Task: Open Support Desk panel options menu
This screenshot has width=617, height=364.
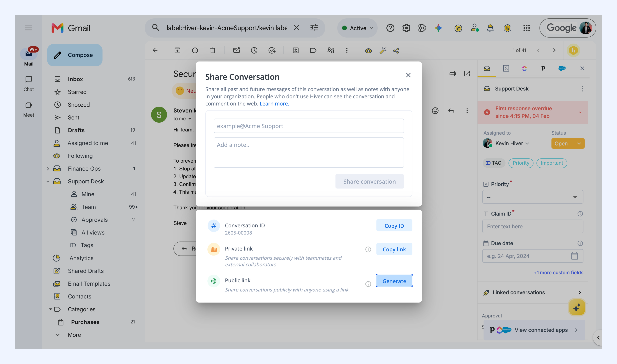Action: point(582,89)
